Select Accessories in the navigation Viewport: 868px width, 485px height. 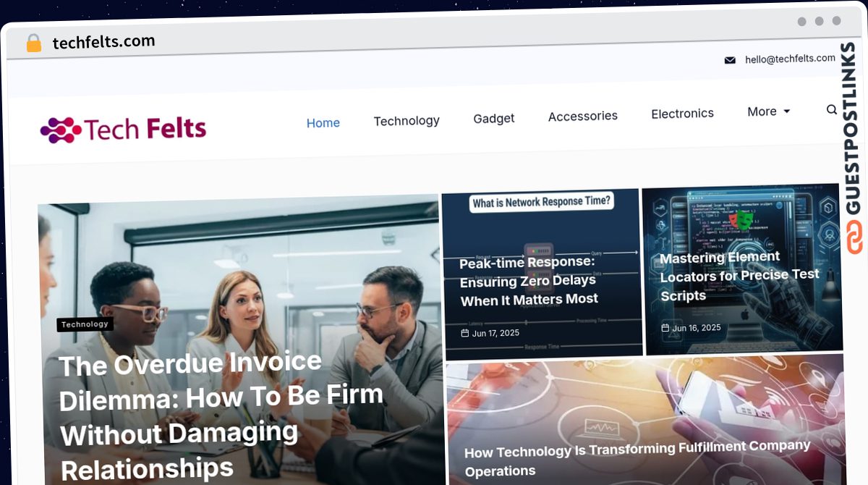[x=583, y=116]
